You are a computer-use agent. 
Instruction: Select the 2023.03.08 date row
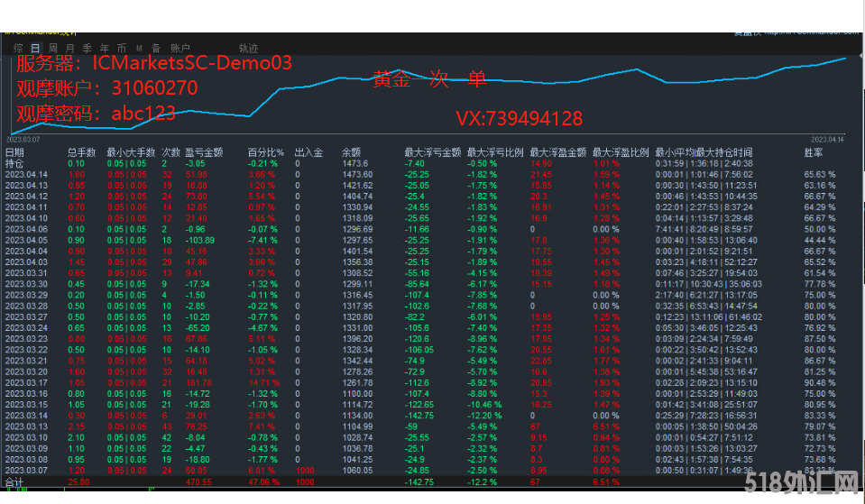[x=26, y=459]
